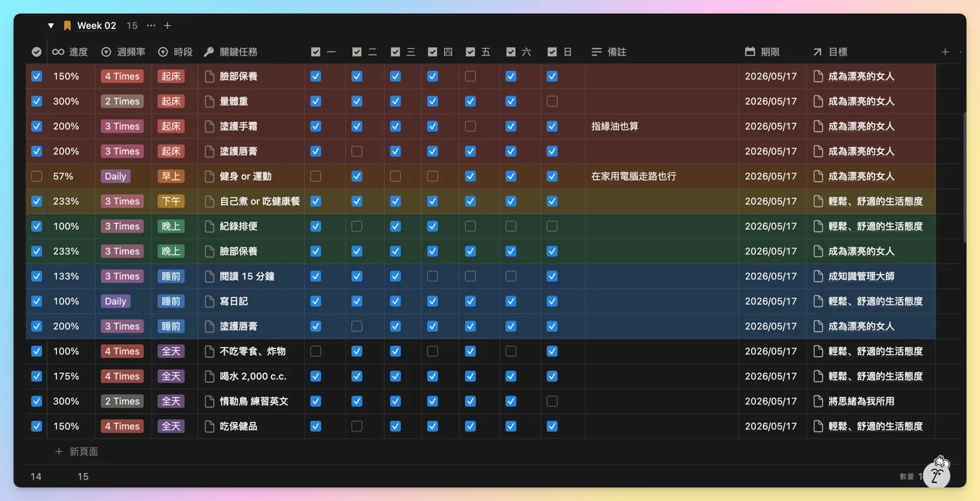Click the completed checkbox column header icon

click(x=36, y=52)
